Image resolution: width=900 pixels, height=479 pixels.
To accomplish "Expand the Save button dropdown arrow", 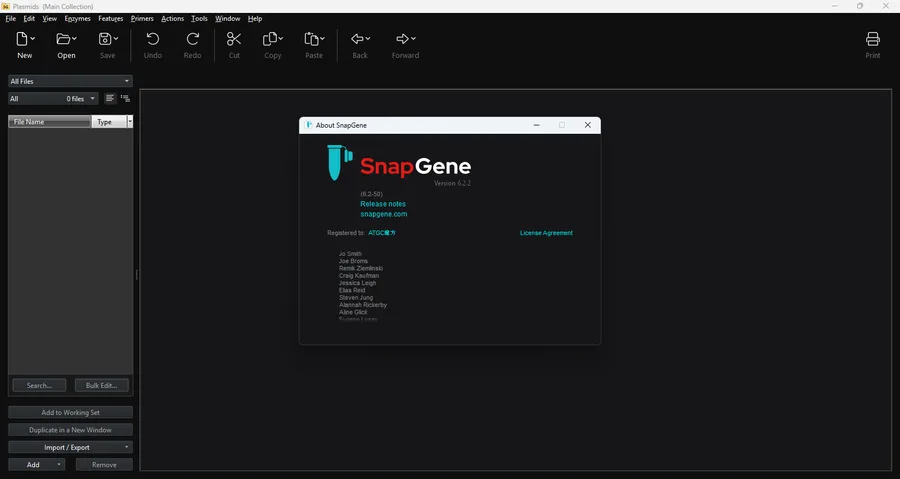I will point(115,38).
